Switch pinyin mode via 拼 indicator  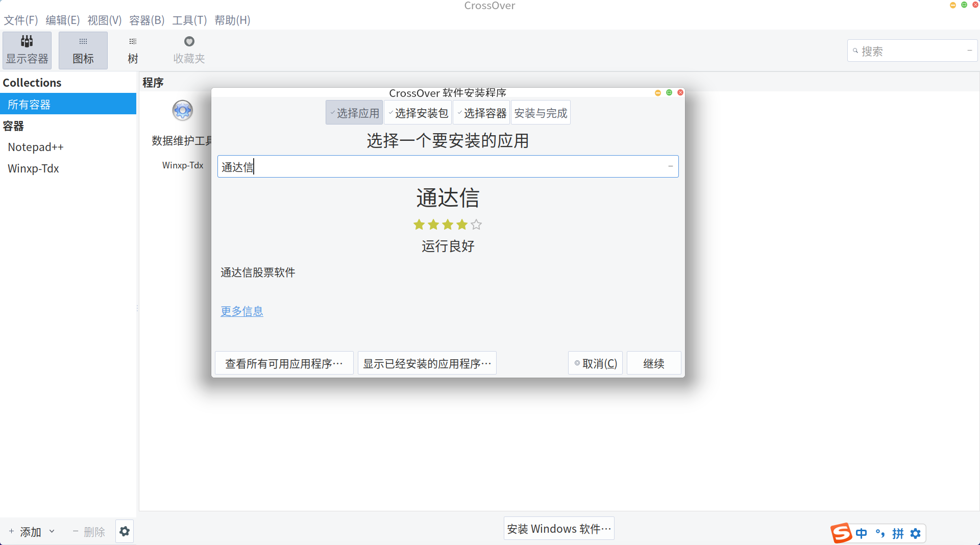(898, 533)
